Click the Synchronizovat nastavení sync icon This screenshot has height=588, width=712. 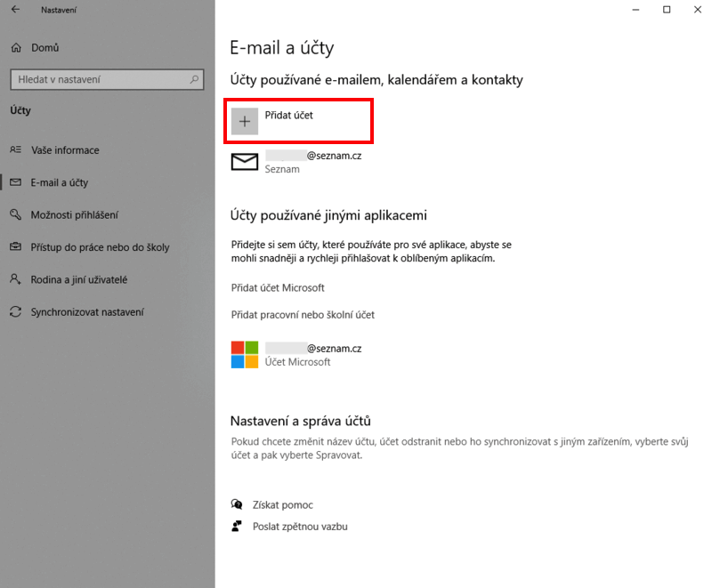point(15,312)
